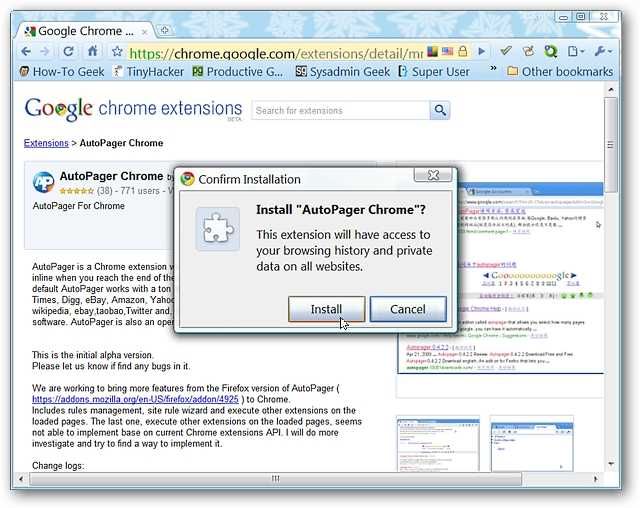Click the horizontal scrollbar thumb
640x508 pixels.
tap(275, 479)
